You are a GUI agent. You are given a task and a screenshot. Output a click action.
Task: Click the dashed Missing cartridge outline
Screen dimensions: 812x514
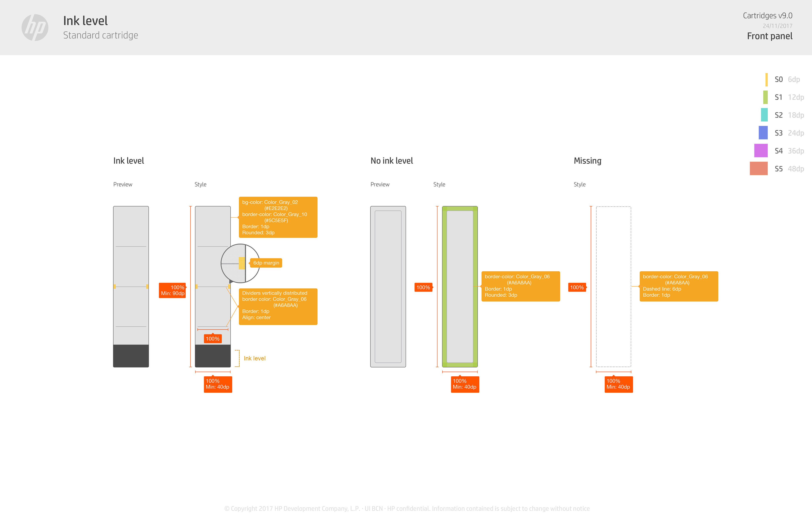click(613, 286)
